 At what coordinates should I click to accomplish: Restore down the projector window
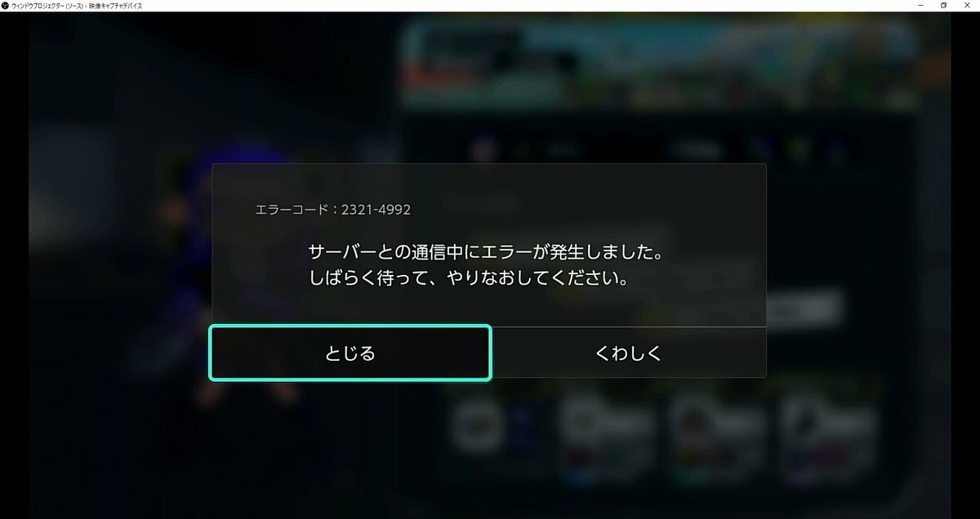944,6
